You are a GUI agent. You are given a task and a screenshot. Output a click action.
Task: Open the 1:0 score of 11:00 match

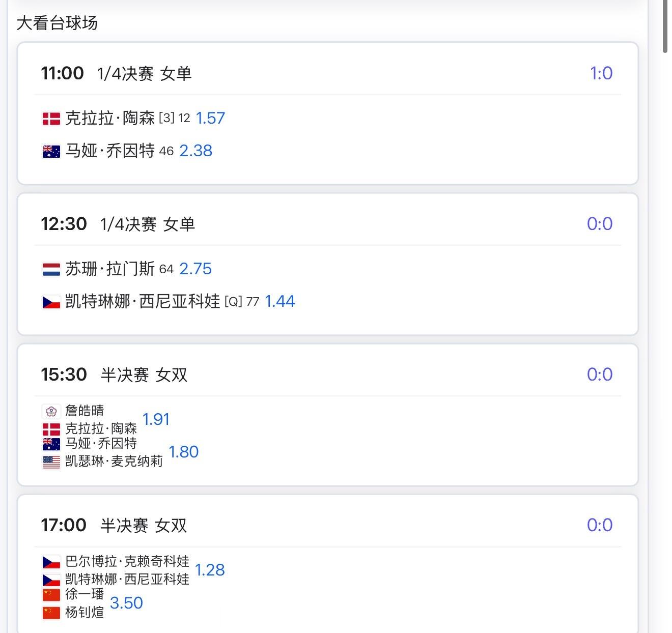[601, 73]
